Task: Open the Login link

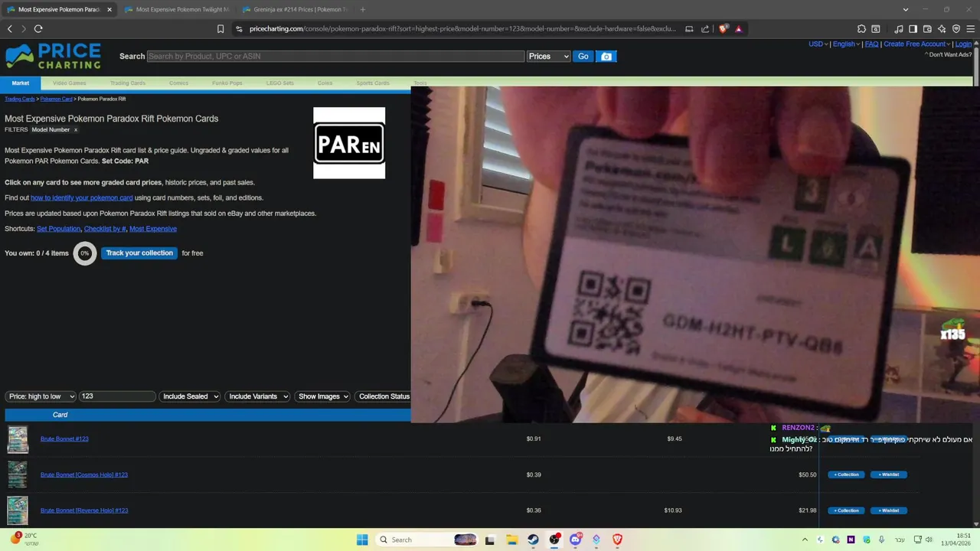Action: point(963,44)
